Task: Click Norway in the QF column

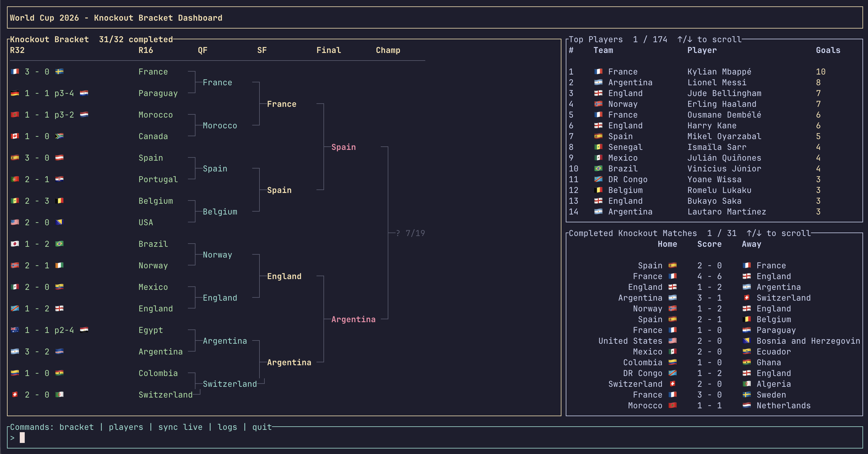Action: pyautogui.click(x=217, y=255)
